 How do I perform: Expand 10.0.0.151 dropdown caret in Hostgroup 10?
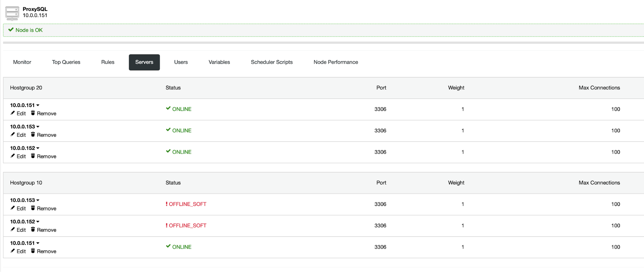point(38,243)
